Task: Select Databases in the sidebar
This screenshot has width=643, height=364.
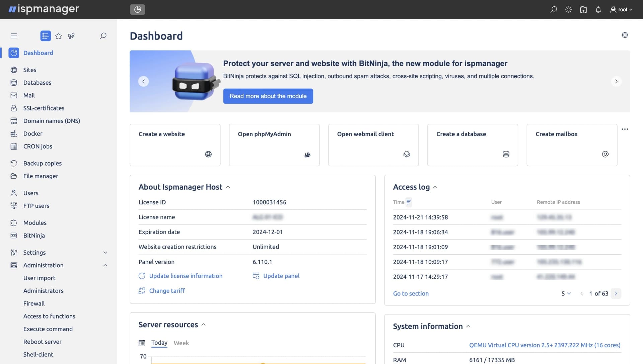Action: click(37, 83)
